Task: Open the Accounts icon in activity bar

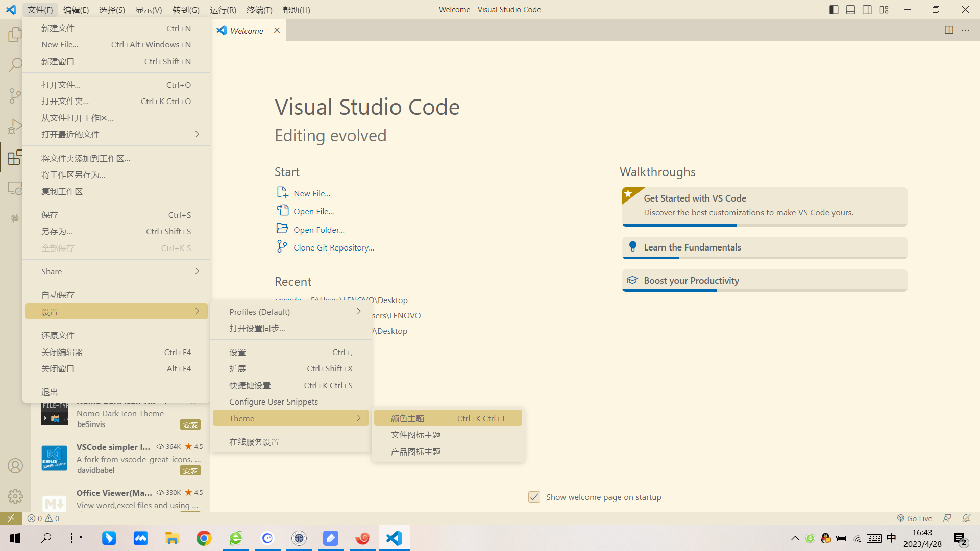Action: pyautogui.click(x=15, y=466)
